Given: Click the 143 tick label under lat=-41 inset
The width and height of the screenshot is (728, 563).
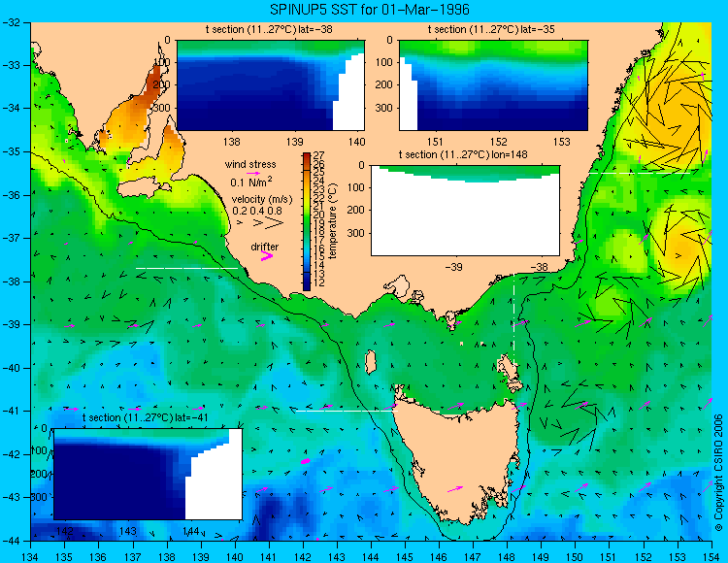Looking at the screenshot, I should 128,531.
